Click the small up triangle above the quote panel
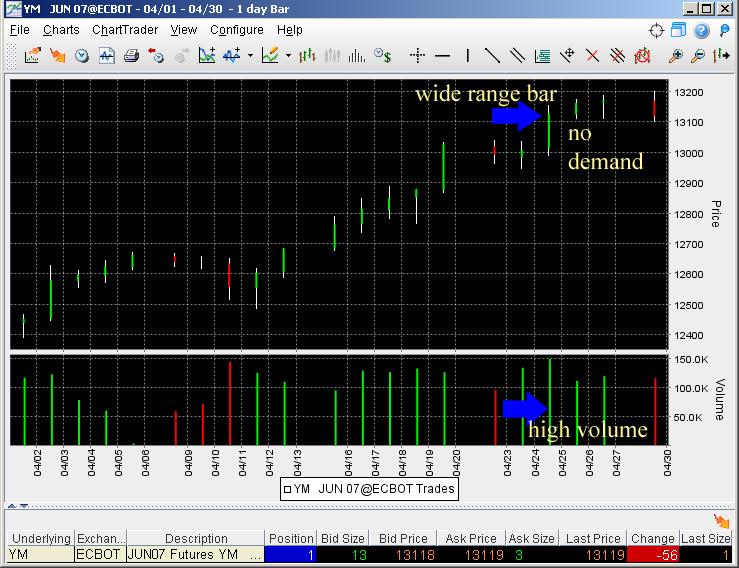The height and width of the screenshot is (568, 739). click(x=12, y=506)
